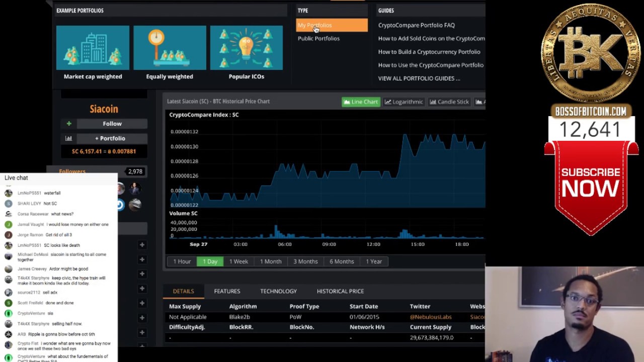Switch to Candle Stick chart
Image resolution: width=644 pixels, height=362 pixels.
[x=449, y=102]
